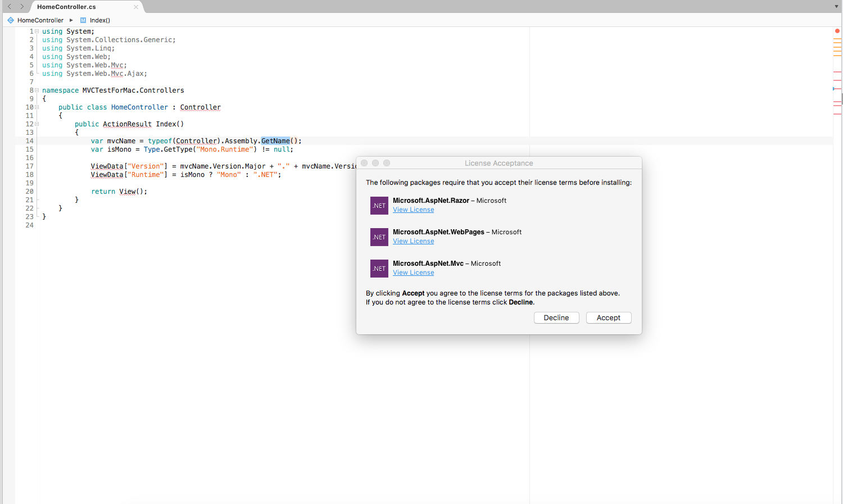Click the Index() method icon in breadcrumb

83,20
